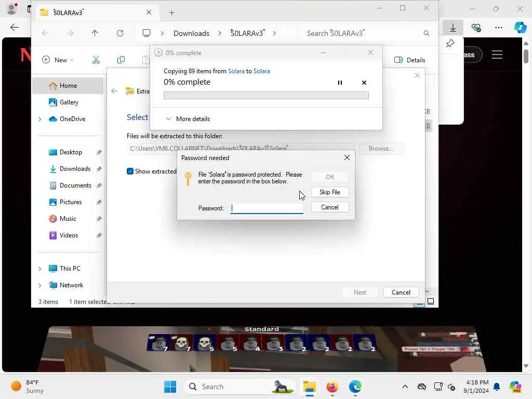Toggle Show extracted files checkbox

130,171
